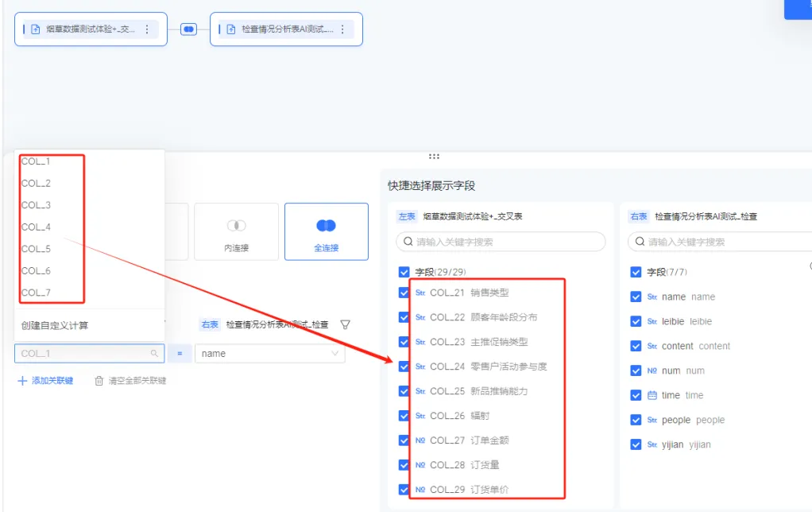Open the name right-table key dropdown
Screen dimensions: 812x512
click(270, 354)
